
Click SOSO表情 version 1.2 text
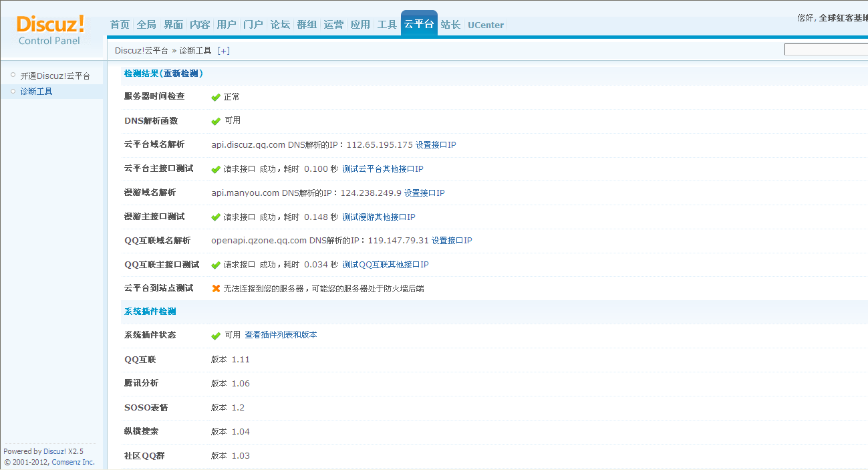coord(228,408)
